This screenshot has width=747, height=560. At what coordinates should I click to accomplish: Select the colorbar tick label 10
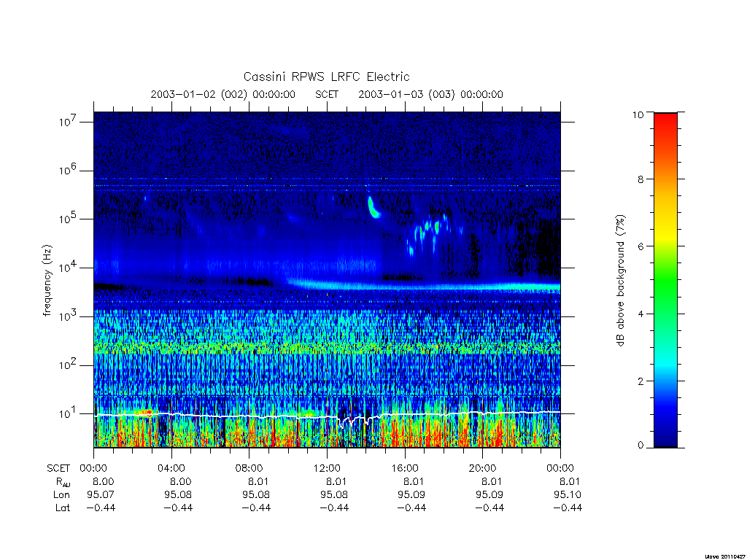638,114
